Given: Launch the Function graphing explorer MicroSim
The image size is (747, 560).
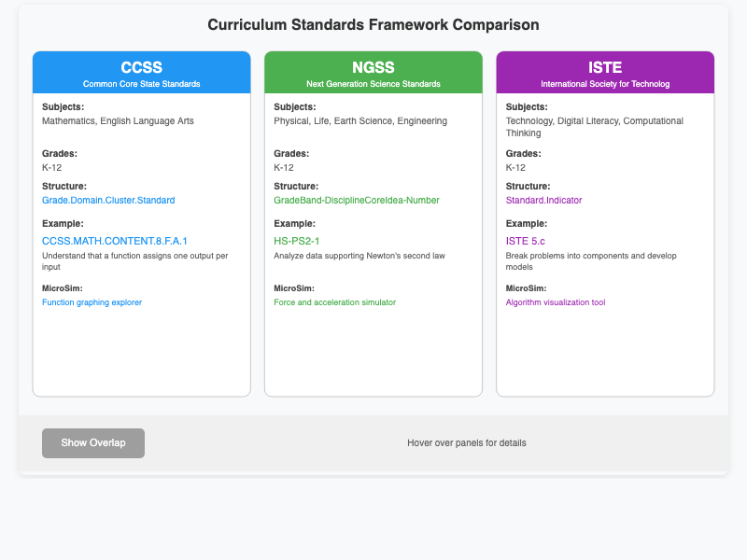Looking at the screenshot, I should (92, 301).
